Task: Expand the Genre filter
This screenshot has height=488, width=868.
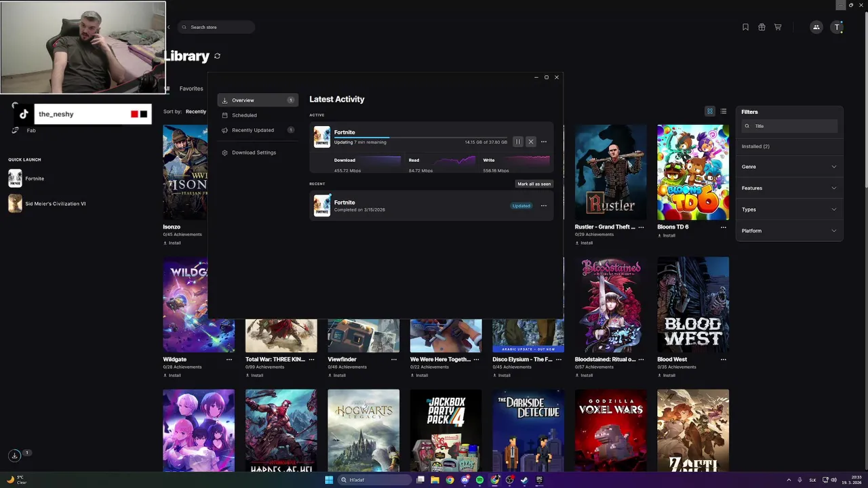Action: coord(789,167)
